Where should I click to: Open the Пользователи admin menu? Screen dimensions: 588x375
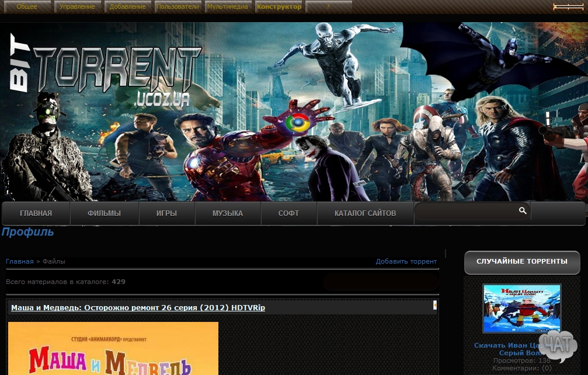click(179, 7)
